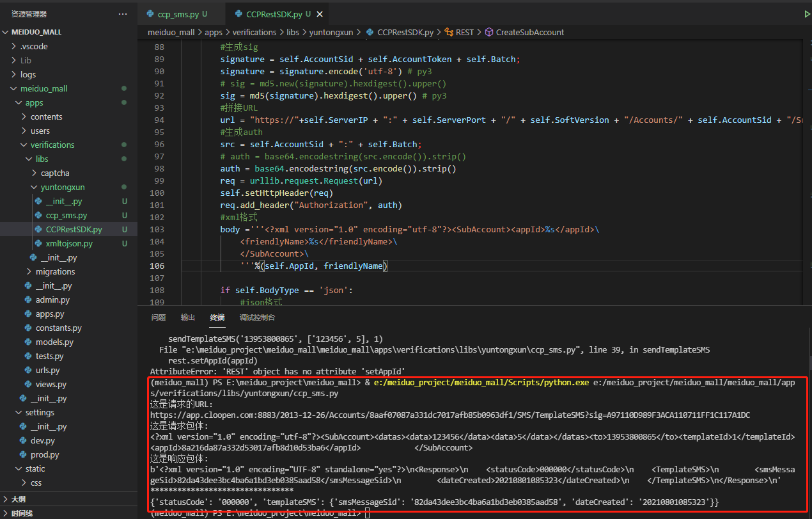Open the explorer More Actions ellipsis menu
The width and height of the screenshot is (812, 519).
point(123,14)
